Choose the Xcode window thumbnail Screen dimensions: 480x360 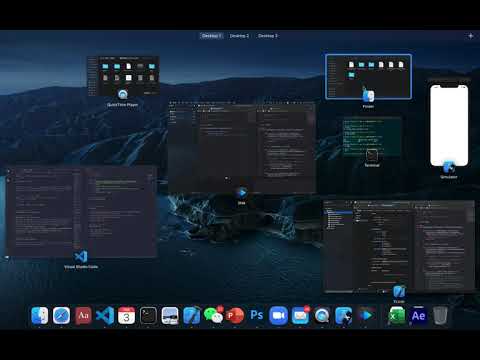399,247
